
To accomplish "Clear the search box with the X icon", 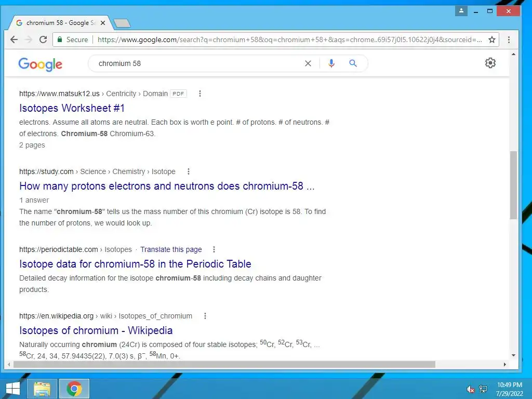I will tap(308, 63).
